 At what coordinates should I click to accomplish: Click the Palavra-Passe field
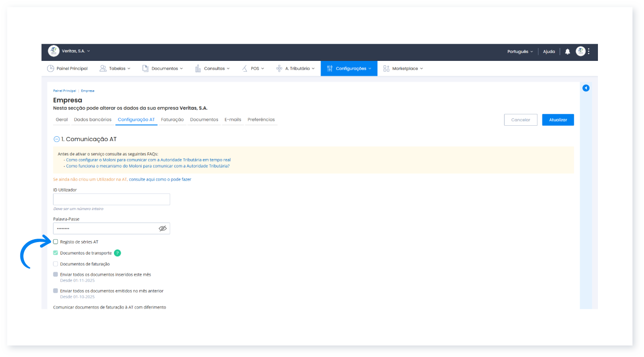click(x=111, y=228)
